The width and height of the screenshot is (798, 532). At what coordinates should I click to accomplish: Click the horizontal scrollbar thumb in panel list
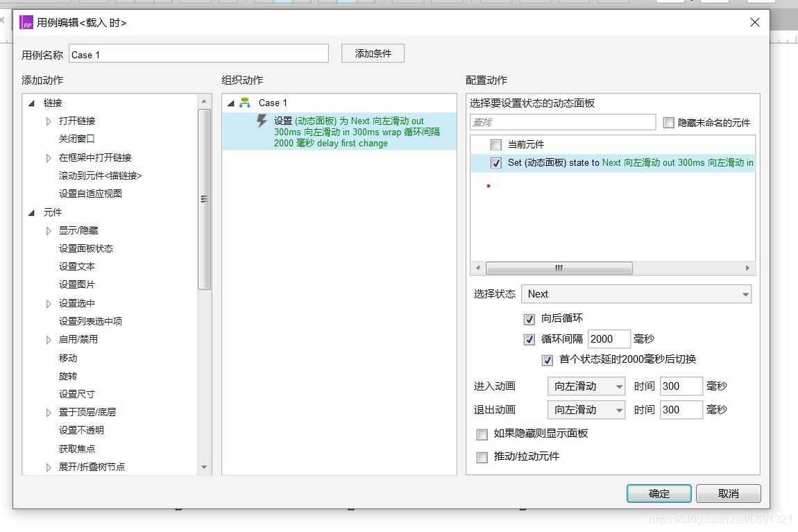click(559, 268)
